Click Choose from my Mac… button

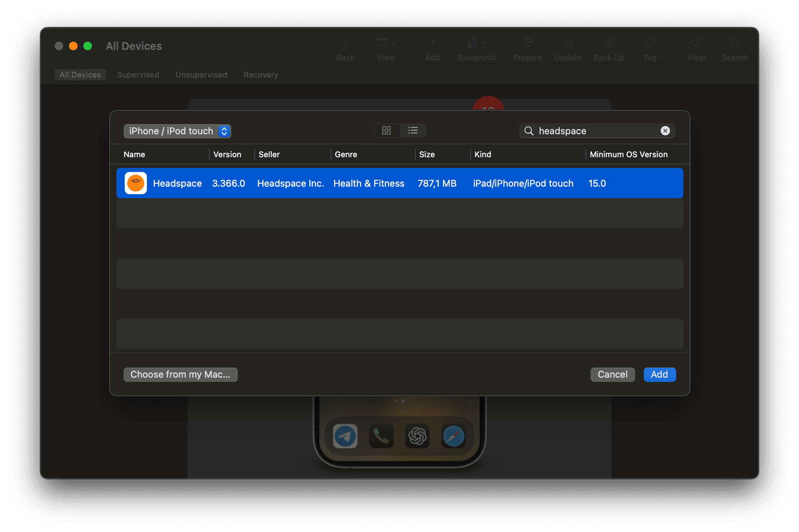pyautogui.click(x=180, y=374)
